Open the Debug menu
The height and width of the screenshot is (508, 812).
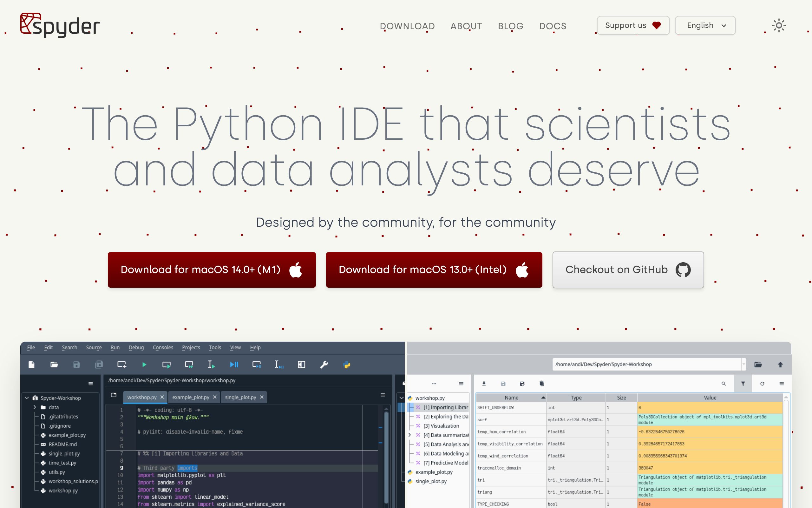pyautogui.click(x=136, y=347)
